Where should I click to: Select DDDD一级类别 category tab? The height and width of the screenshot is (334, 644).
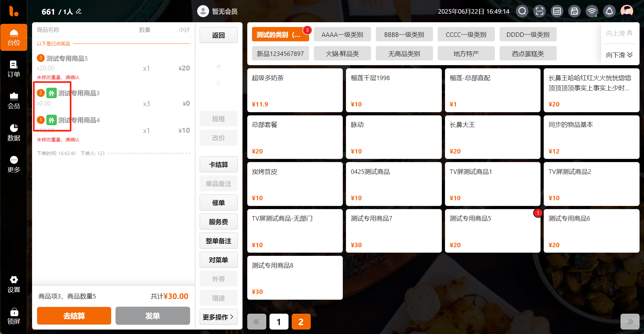pyautogui.click(x=528, y=34)
